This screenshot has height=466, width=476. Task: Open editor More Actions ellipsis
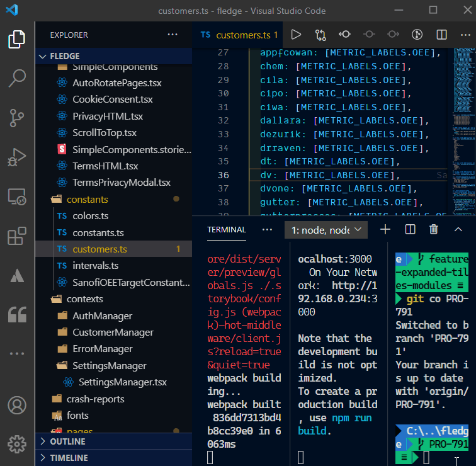pyautogui.click(x=465, y=35)
